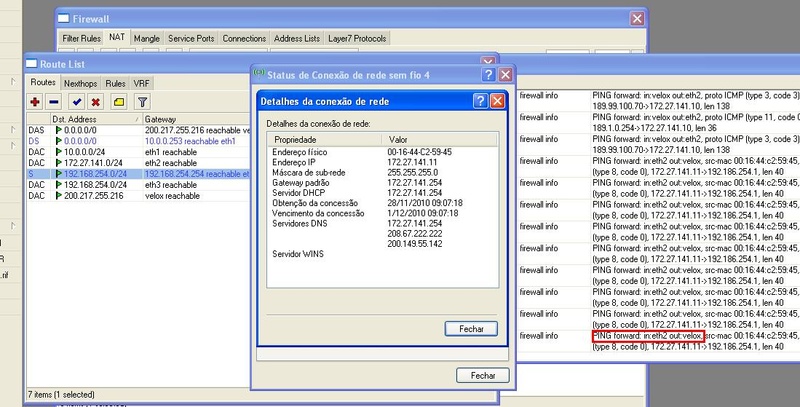Open the NAT tab in Firewall
800x407 pixels.
click(117, 37)
